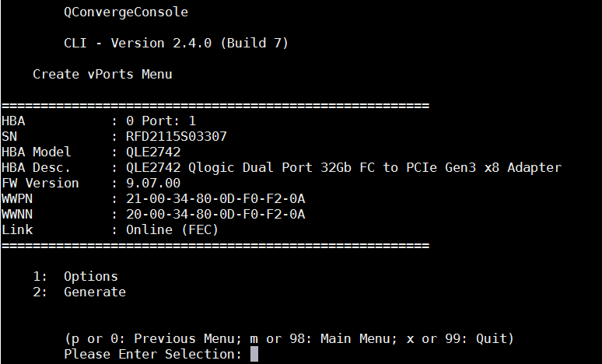Click the WWNN value 20-00-34-80-0D-F0-F2-0A
This screenshot has width=602, height=364.
pyautogui.click(x=215, y=214)
